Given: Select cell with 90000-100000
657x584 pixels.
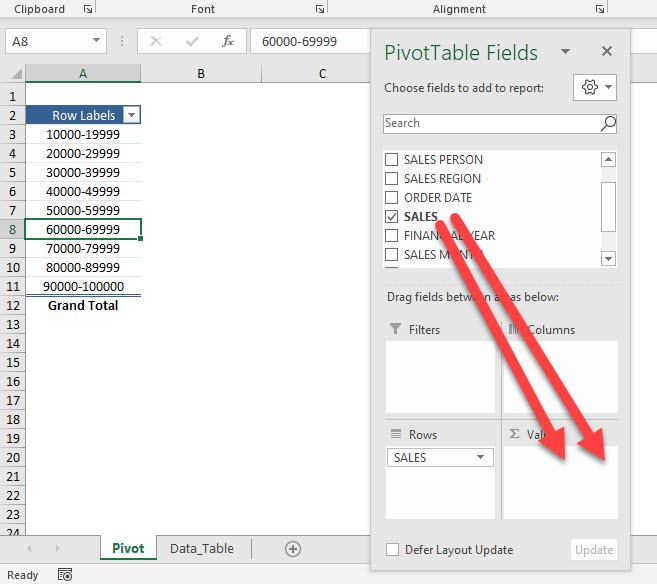Looking at the screenshot, I should pyautogui.click(x=83, y=286).
